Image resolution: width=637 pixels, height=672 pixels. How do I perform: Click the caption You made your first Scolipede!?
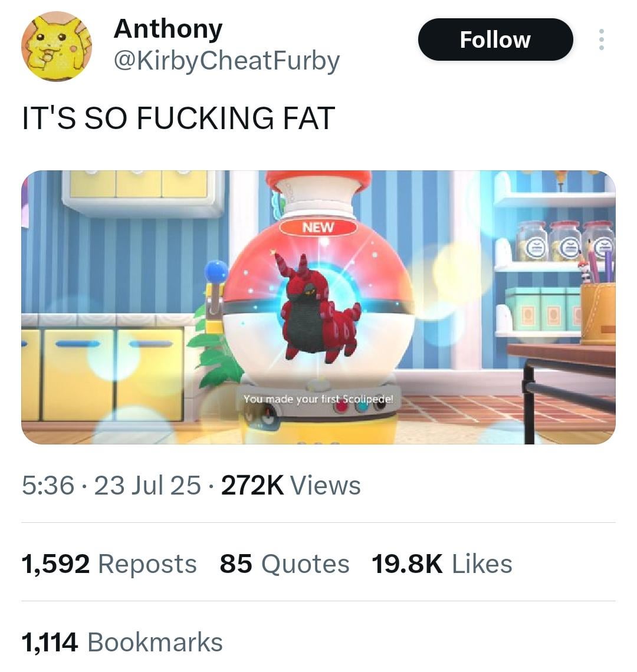pos(318,399)
